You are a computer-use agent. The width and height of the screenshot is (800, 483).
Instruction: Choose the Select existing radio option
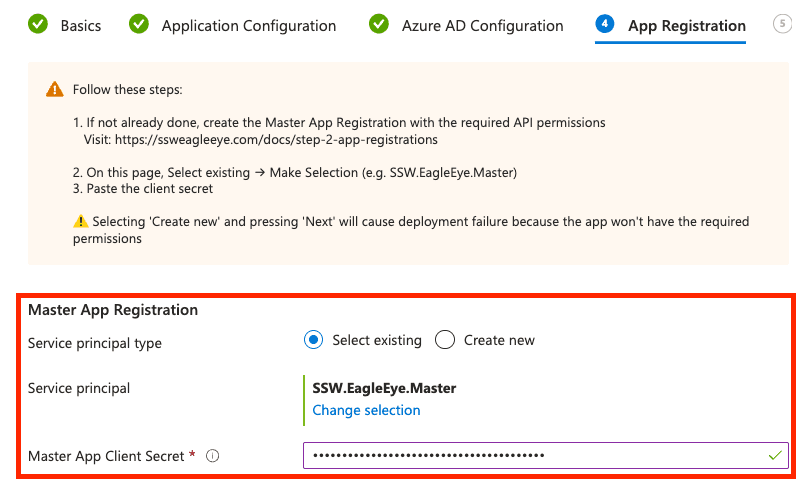pyautogui.click(x=313, y=340)
